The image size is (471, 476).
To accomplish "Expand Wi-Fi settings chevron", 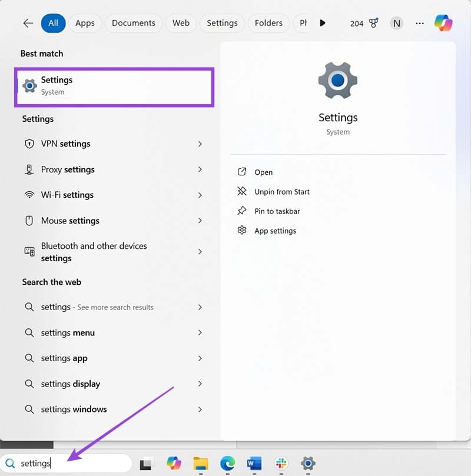I will (200, 195).
